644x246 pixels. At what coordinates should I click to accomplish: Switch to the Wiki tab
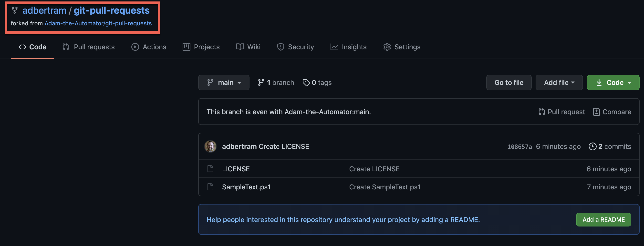[248, 47]
